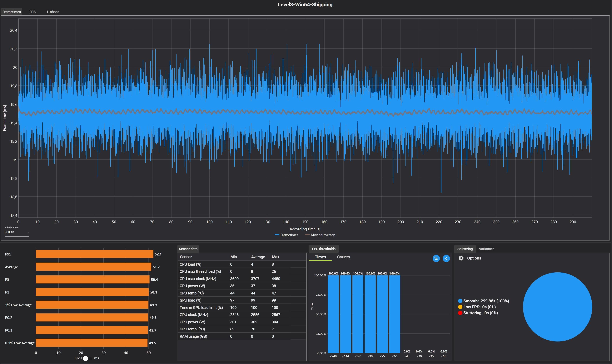Click the P5 percentile label
Screen dimensions: 612x364
[7, 280]
